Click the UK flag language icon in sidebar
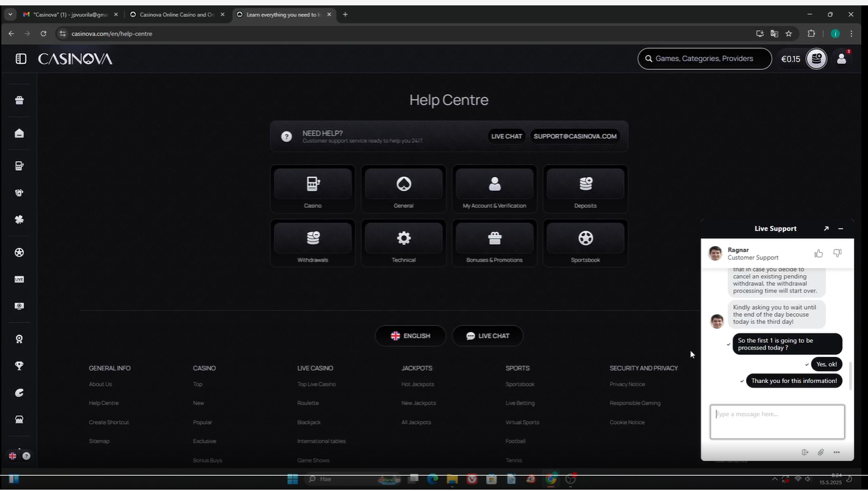The width and height of the screenshot is (868, 491). click(12, 455)
